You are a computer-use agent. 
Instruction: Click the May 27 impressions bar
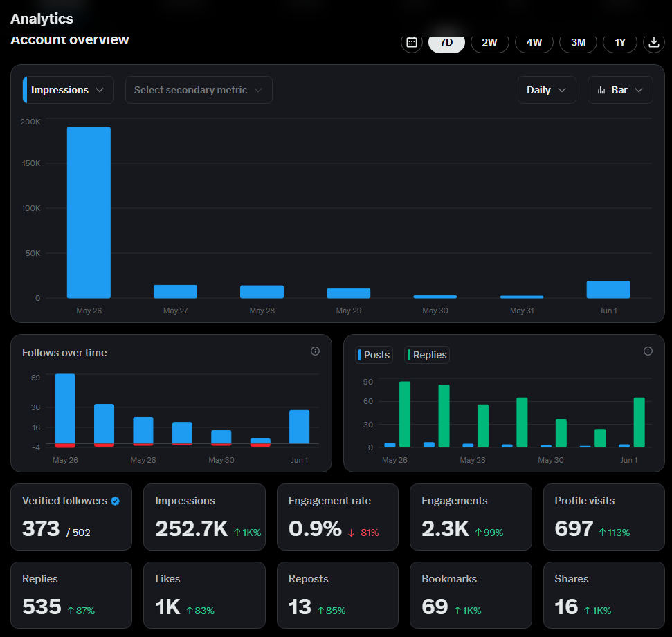coord(175,292)
